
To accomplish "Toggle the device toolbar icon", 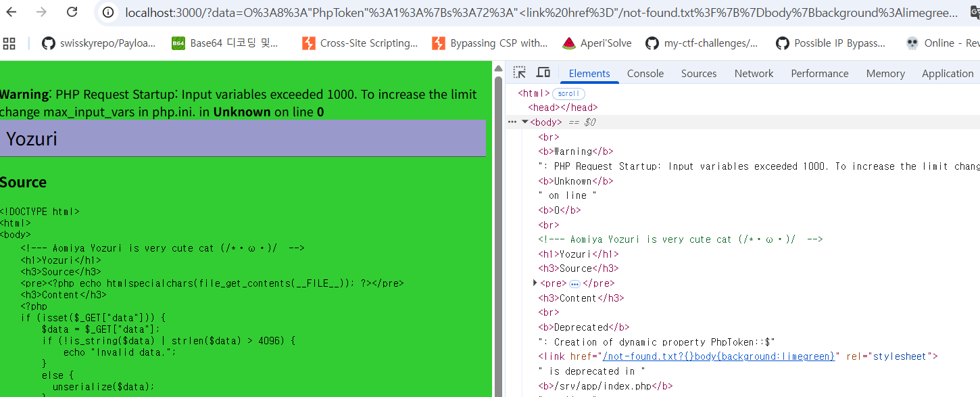I will click(x=543, y=72).
